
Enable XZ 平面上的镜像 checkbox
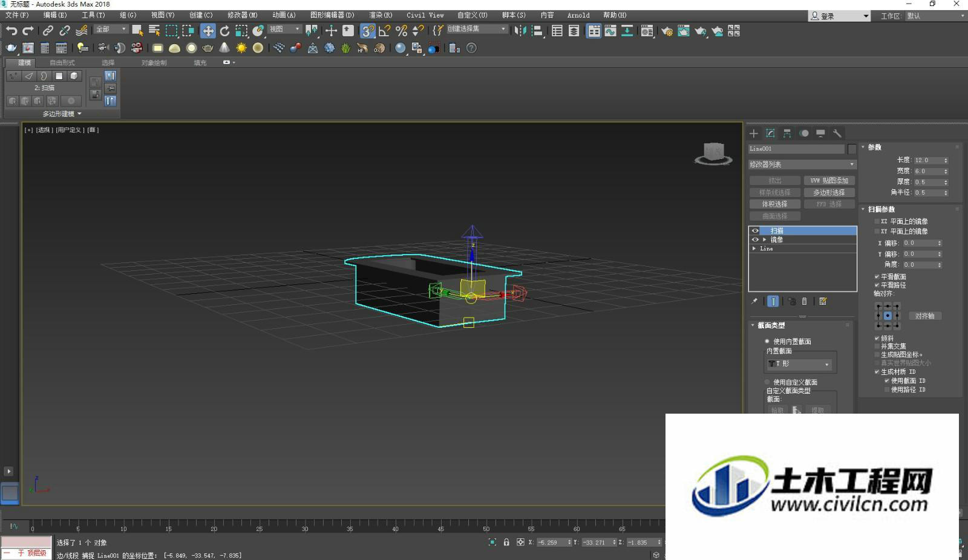877,221
